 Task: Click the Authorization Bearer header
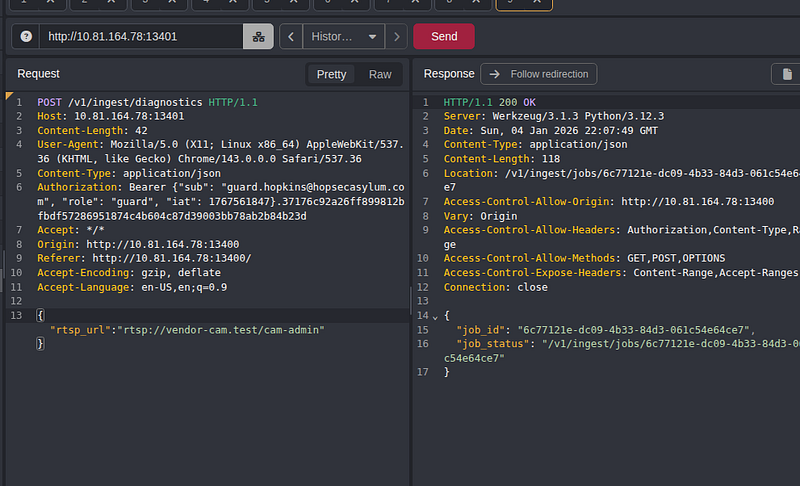point(220,201)
